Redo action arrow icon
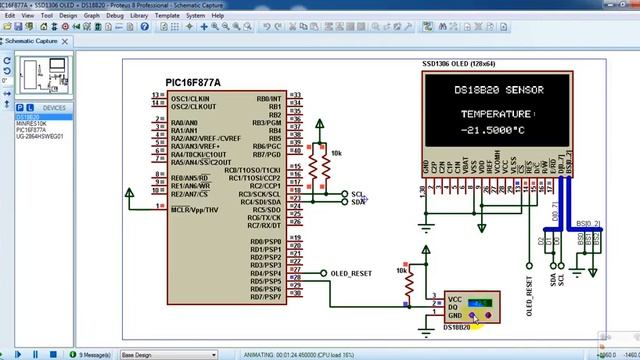 pos(278,27)
